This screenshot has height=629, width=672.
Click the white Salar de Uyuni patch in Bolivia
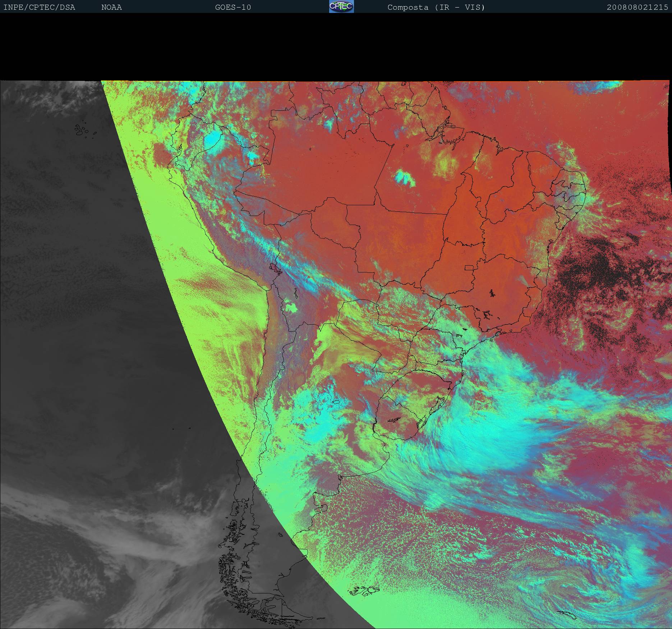pyautogui.click(x=291, y=308)
